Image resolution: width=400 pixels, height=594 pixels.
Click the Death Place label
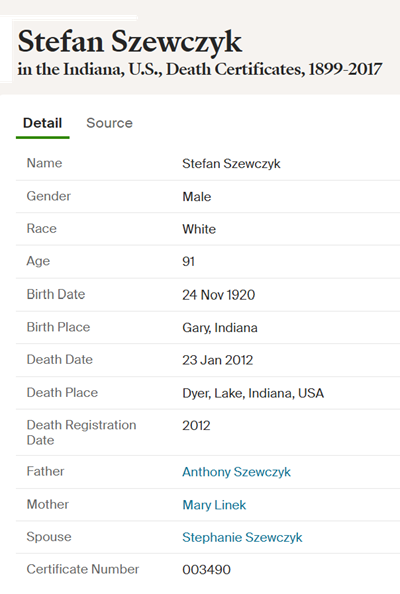(62, 392)
